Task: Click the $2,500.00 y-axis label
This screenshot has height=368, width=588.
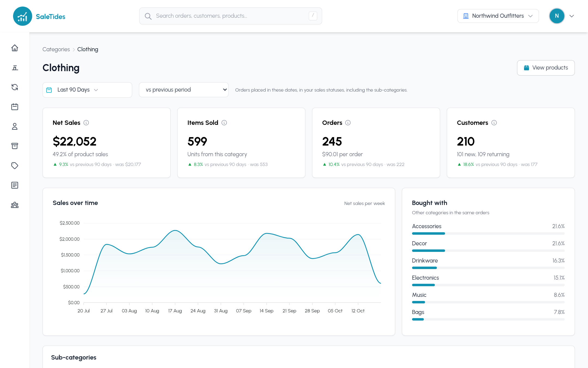Action: pos(70,223)
